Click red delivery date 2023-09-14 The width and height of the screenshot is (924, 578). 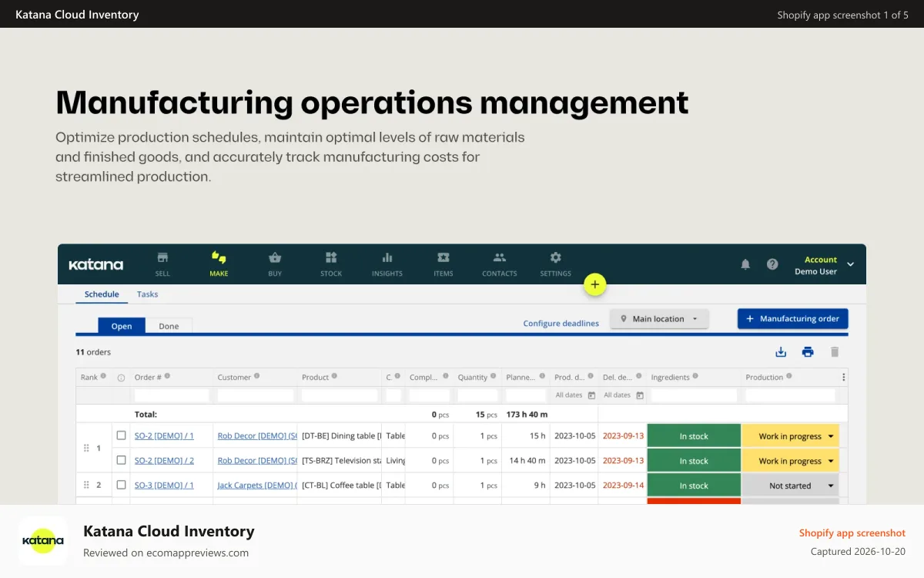click(623, 486)
